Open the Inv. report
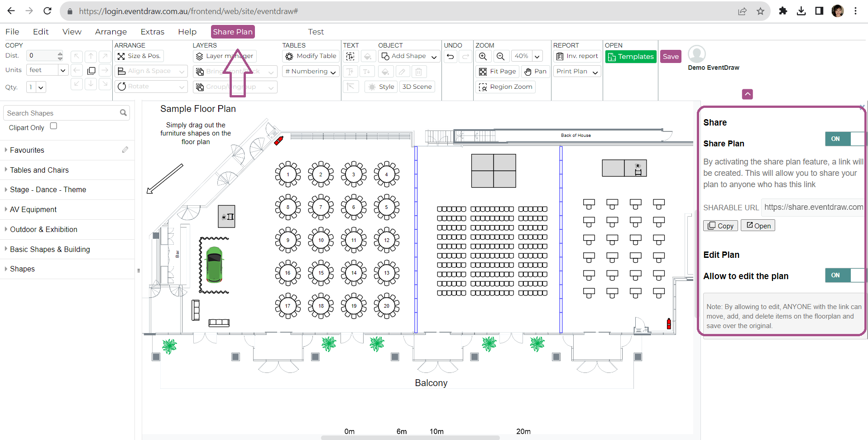The width and height of the screenshot is (868, 440). pyautogui.click(x=577, y=56)
